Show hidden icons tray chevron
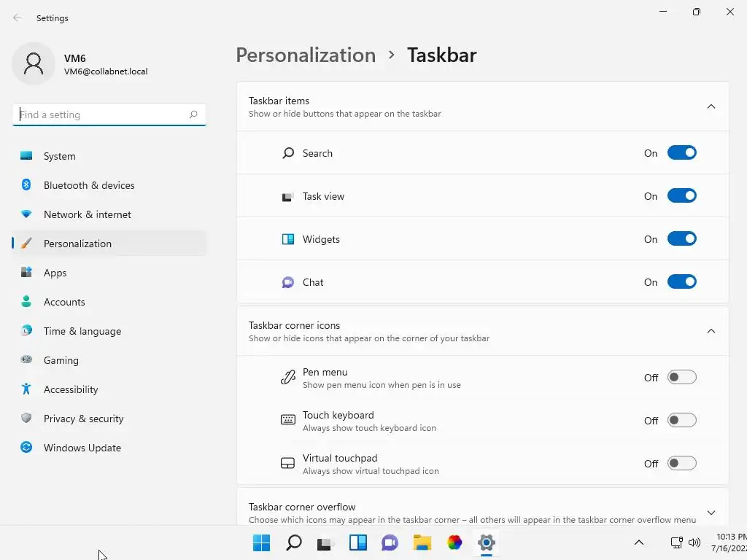The width and height of the screenshot is (747, 560). pos(639,542)
